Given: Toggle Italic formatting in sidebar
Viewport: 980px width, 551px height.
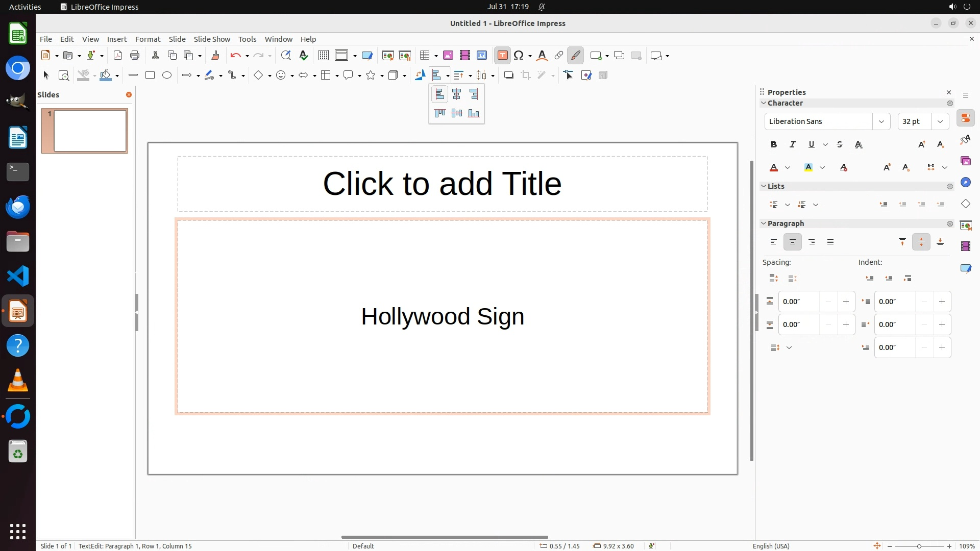Looking at the screenshot, I should click(x=793, y=145).
